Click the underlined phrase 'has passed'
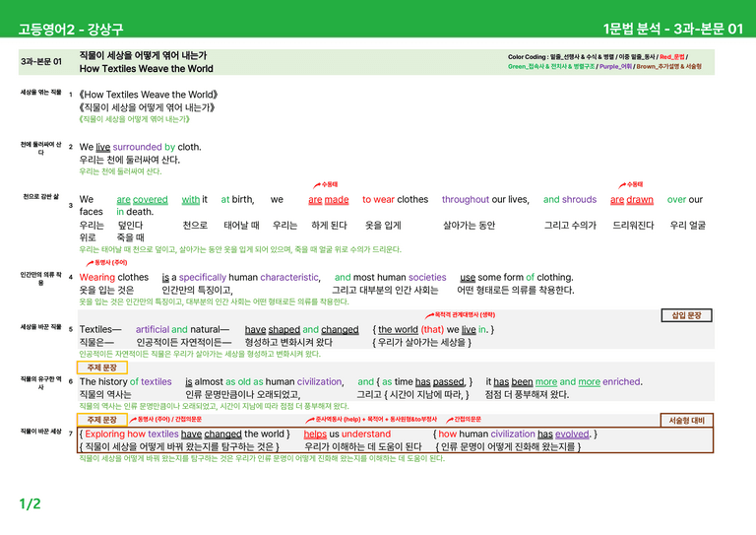Viewport: 756px width, 535px height. click(439, 381)
